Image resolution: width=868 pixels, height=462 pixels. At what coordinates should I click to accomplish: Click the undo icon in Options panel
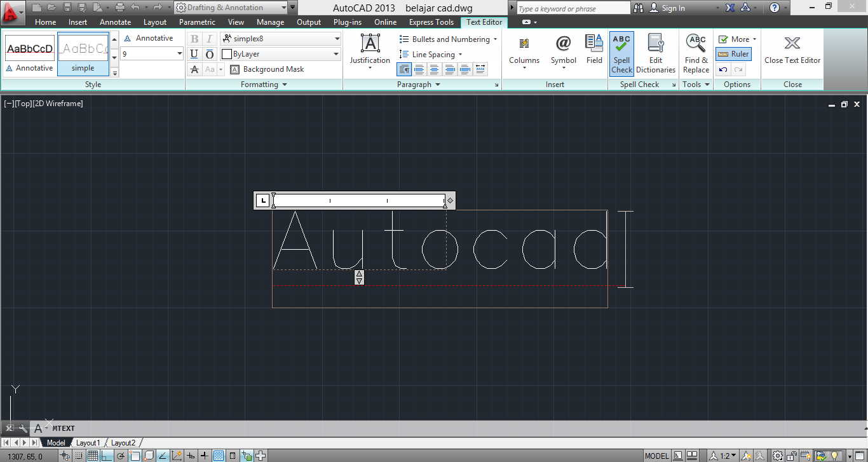(723, 69)
